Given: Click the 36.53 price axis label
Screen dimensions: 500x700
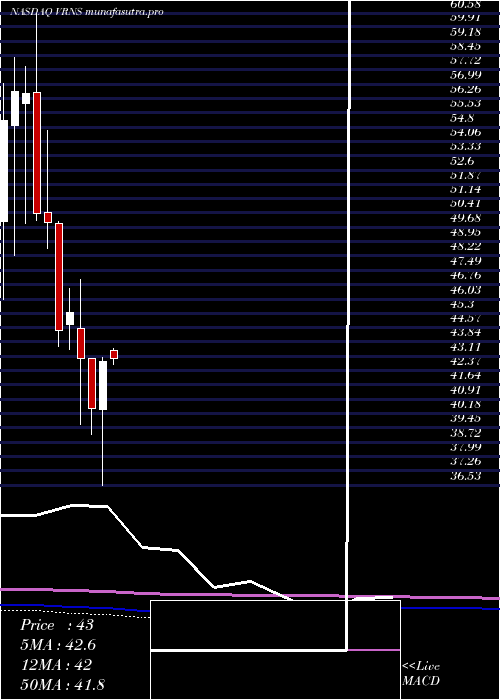Looking at the screenshot, I should tap(465, 476).
